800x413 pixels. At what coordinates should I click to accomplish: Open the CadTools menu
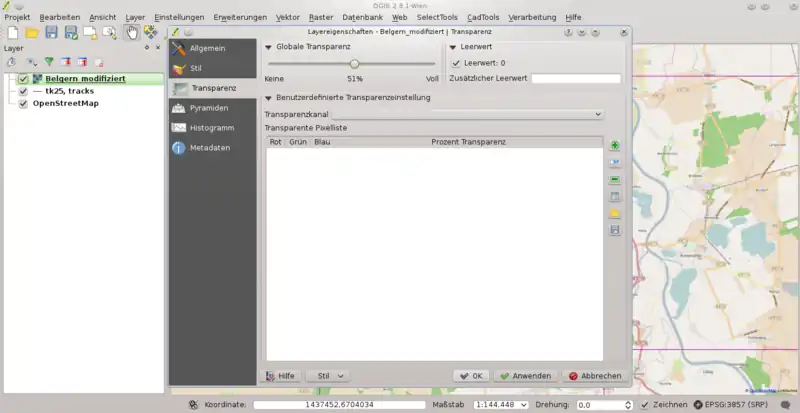(x=483, y=17)
